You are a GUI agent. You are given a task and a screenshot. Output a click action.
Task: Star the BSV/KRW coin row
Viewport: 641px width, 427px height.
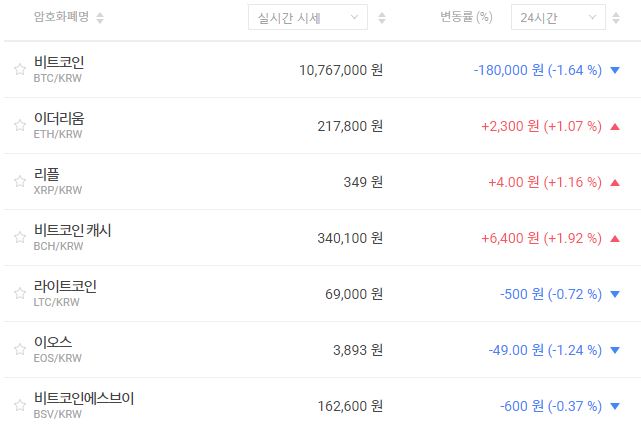19,406
